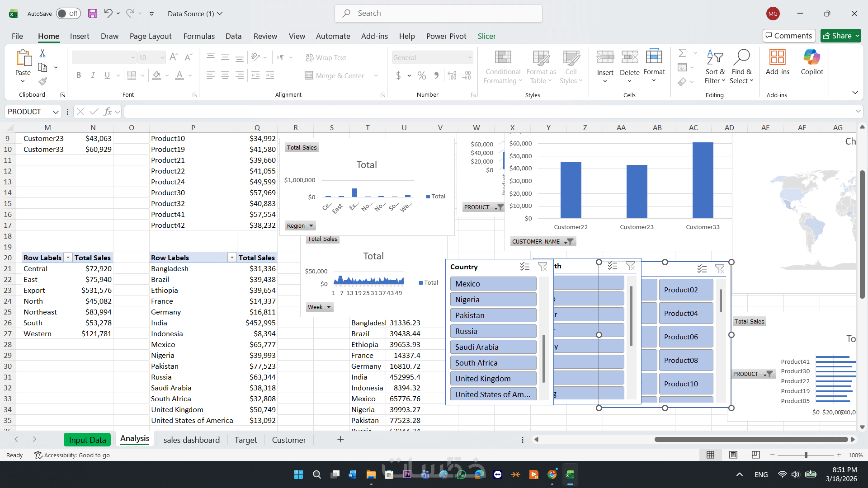Image resolution: width=868 pixels, height=488 pixels.
Task: Click the Save icon in title bar
Action: (93, 14)
